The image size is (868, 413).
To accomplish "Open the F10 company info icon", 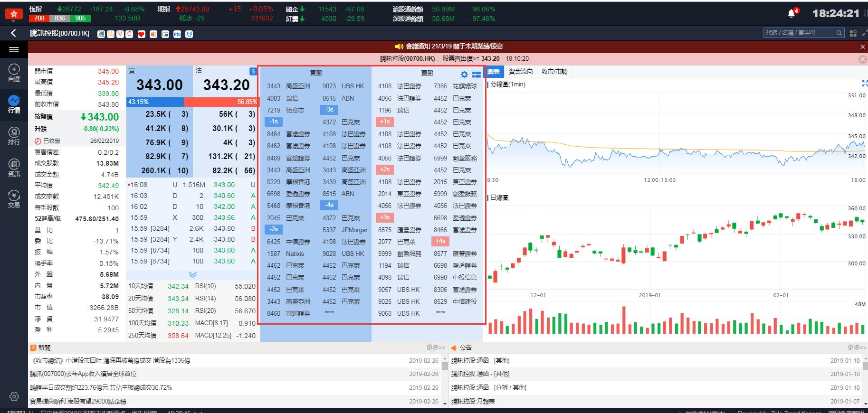I will pos(177,34).
